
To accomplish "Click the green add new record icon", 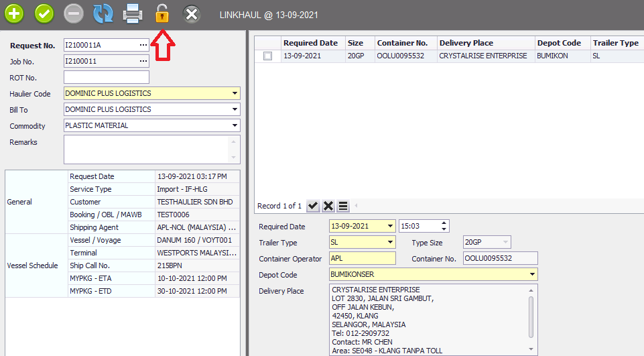I will [x=14, y=13].
